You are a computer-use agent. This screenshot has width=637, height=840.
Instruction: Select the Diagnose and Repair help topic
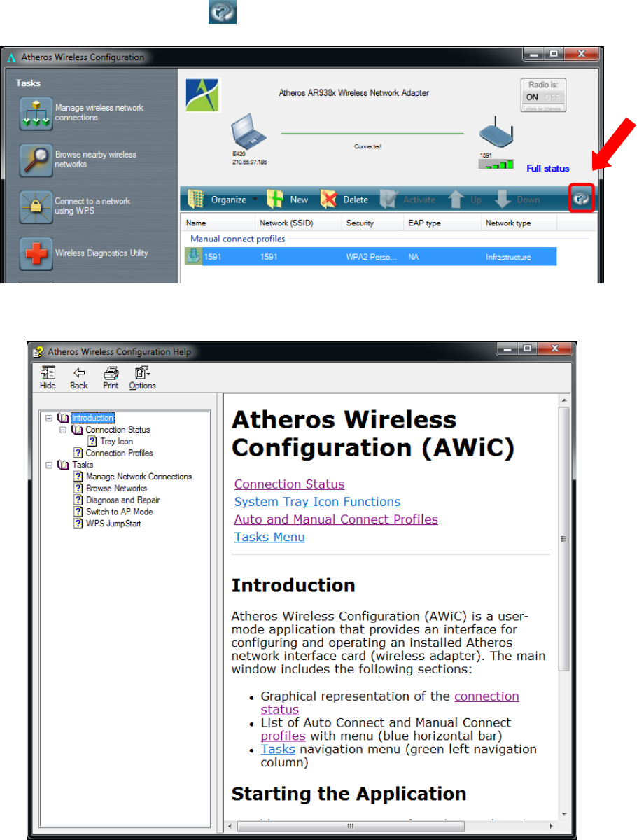pyautogui.click(x=122, y=500)
